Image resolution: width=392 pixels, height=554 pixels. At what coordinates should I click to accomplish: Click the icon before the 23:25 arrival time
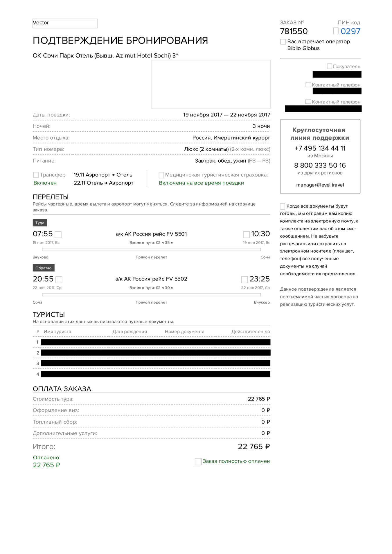tap(244, 280)
